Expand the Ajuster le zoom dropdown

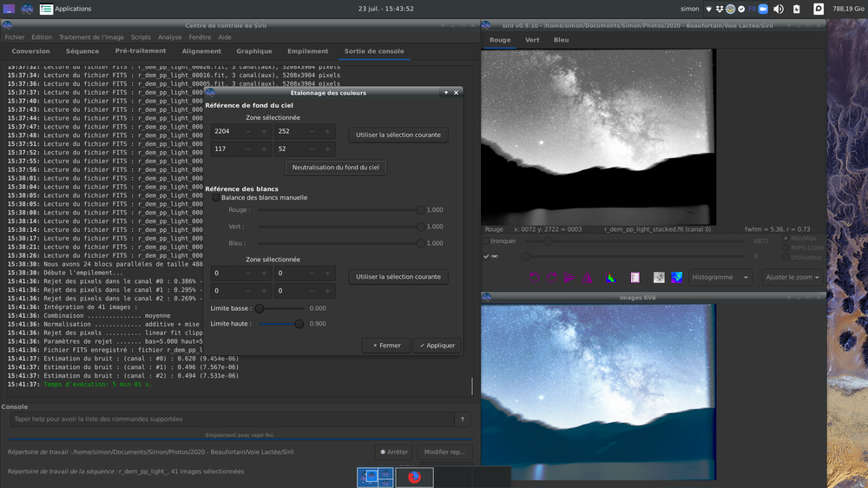792,278
